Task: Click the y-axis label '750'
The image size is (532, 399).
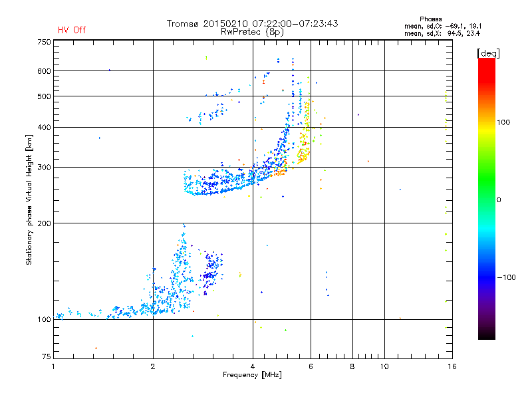Action: (x=44, y=42)
